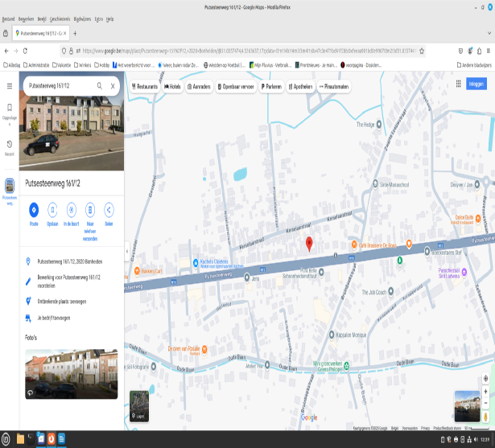Send to phone using 'Naar telefoon verzenden'
495x448 pixels.
tap(90, 210)
